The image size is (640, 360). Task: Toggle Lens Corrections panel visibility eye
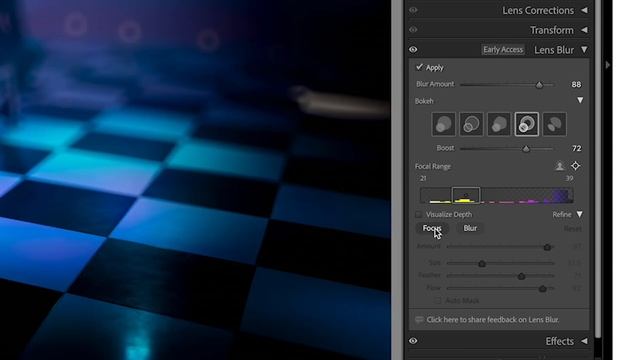[x=413, y=10]
